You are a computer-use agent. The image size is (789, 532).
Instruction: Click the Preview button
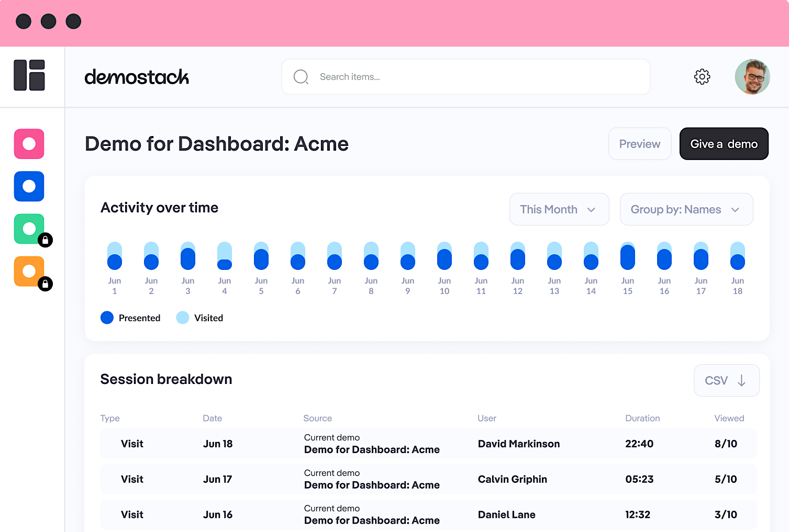pos(640,144)
